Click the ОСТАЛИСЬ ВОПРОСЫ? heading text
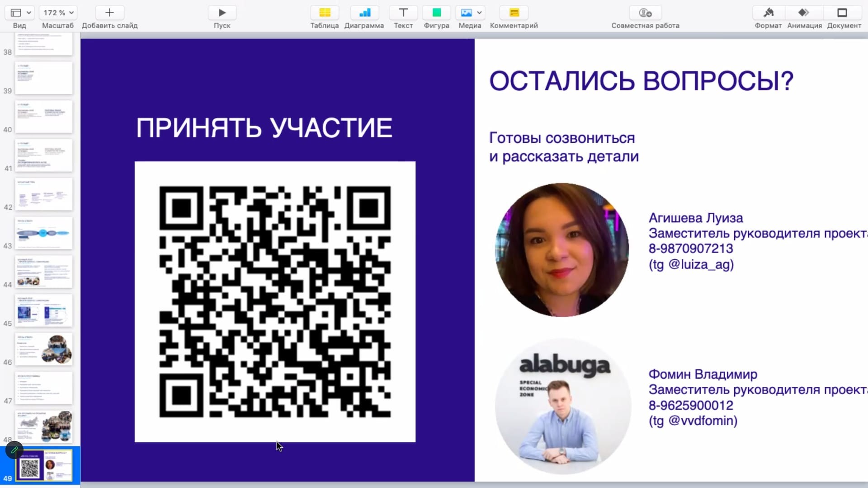This screenshot has width=868, height=488. click(641, 81)
